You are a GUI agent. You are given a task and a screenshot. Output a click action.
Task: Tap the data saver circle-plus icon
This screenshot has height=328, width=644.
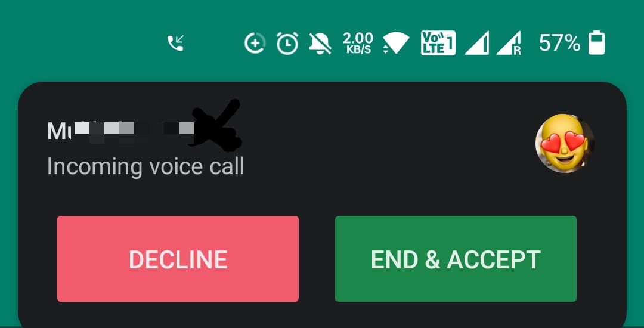[x=255, y=43]
